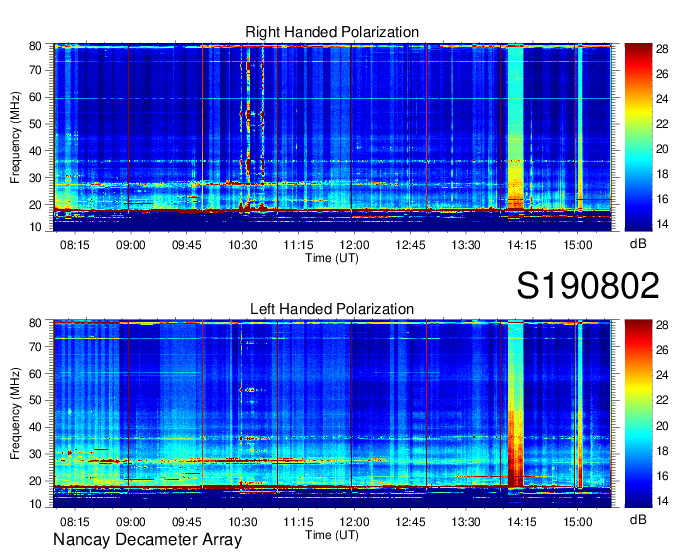The height and width of the screenshot is (552, 680).
Task: Click "Time (UT)" label under right-handed plot
Action: 332,258
